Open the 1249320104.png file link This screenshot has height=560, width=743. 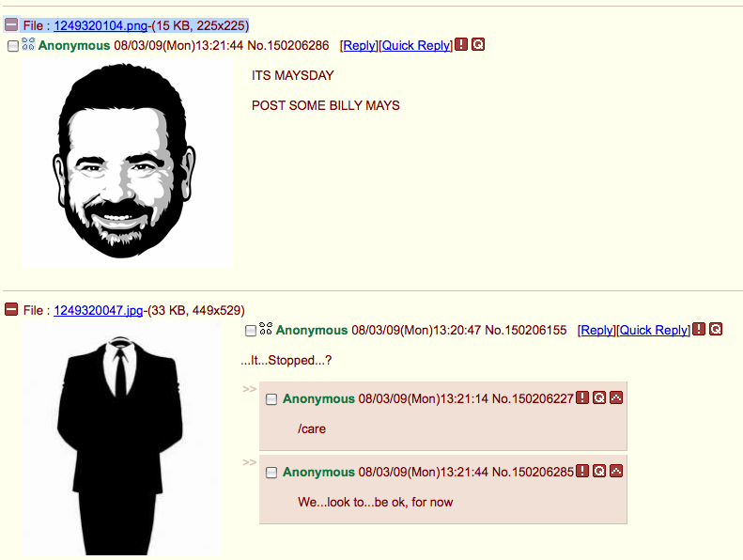point(101,25)
